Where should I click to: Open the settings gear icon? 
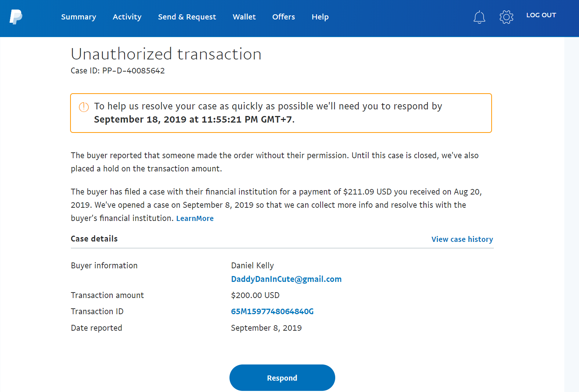click(506, 17)
